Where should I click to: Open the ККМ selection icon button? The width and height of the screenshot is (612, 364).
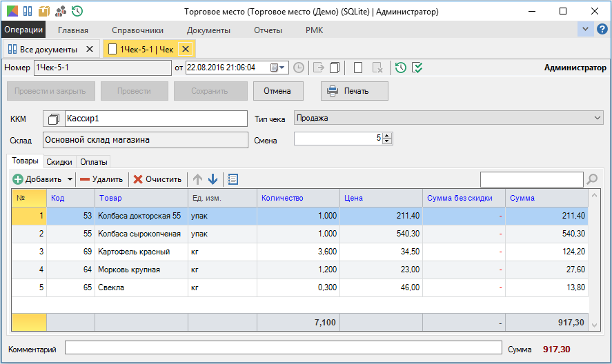coord(54,119)
